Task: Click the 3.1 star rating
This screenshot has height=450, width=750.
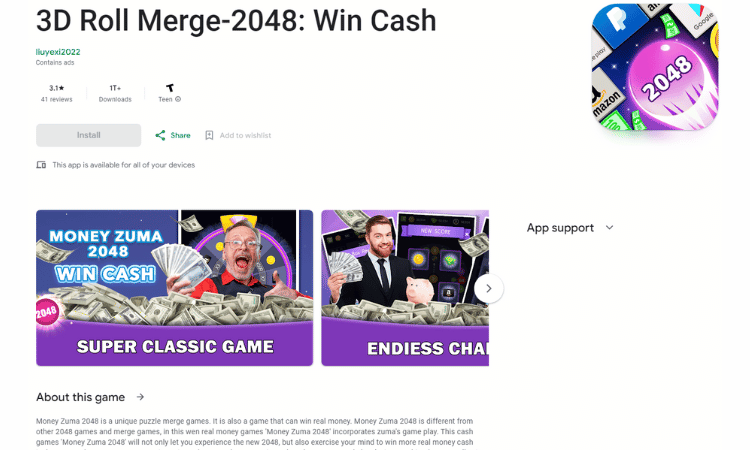Action: click(56, 88)
